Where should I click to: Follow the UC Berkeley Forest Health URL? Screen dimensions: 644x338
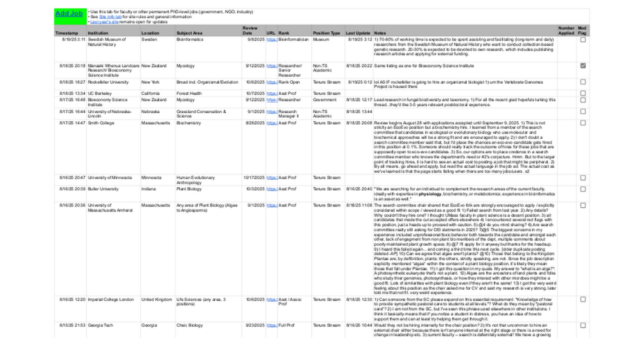tap(272, 93)
